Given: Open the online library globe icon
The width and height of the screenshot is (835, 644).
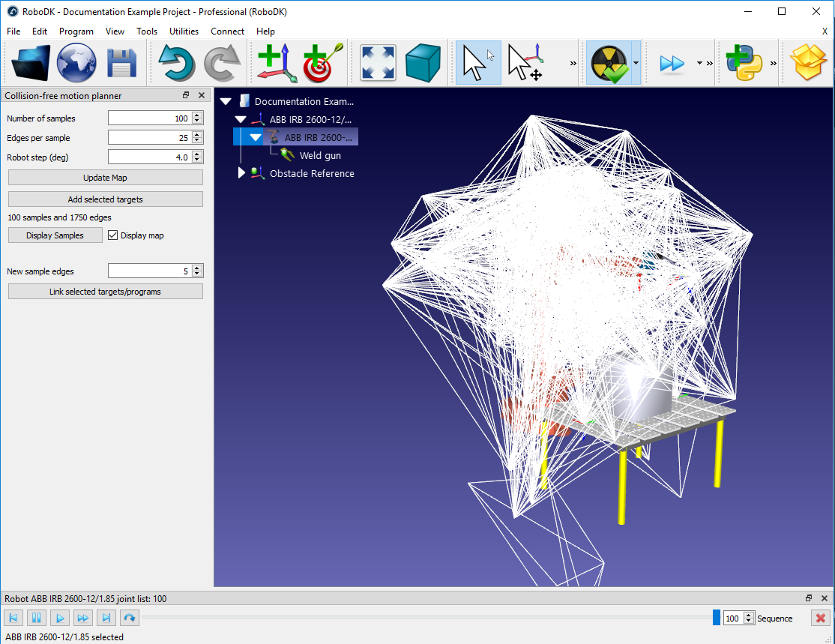Looking at the screenshot, I should click(x=76, y=63).
